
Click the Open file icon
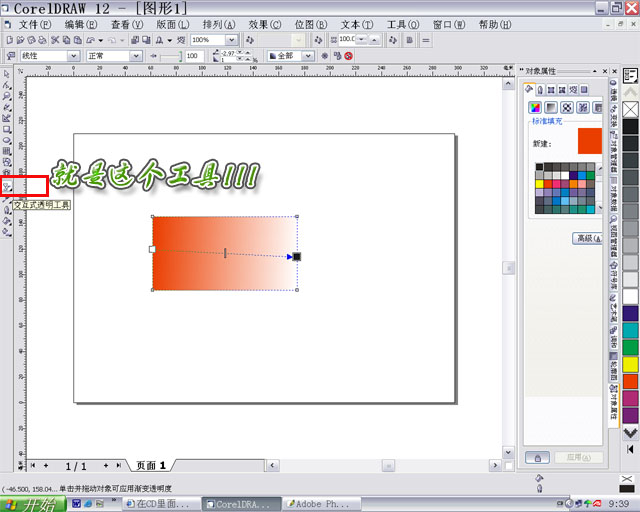(20, 40)
